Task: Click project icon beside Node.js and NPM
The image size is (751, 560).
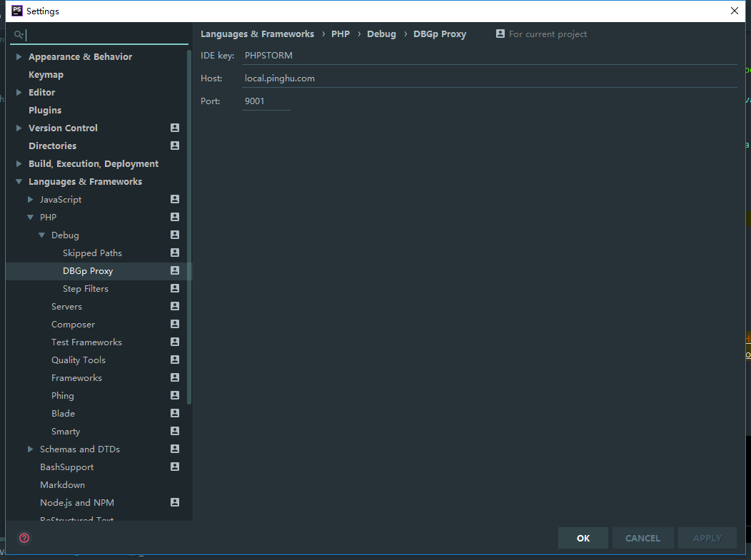Action: 175,502
